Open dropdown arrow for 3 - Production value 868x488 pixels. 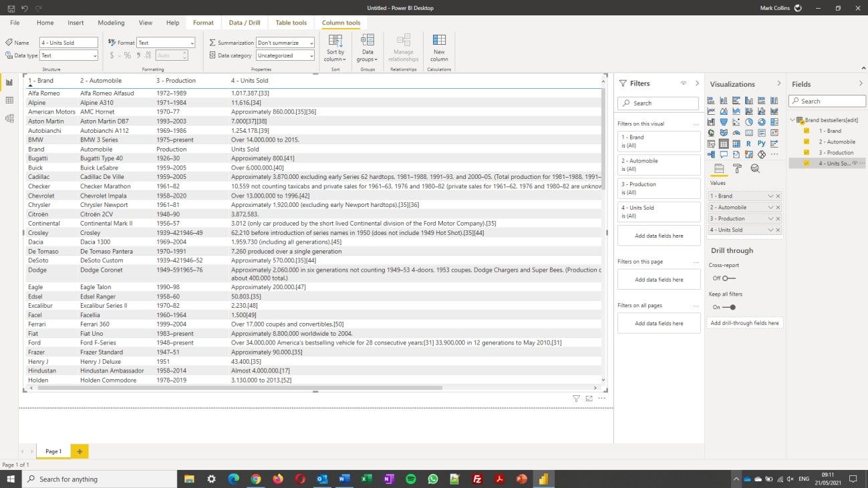(770, 218)
